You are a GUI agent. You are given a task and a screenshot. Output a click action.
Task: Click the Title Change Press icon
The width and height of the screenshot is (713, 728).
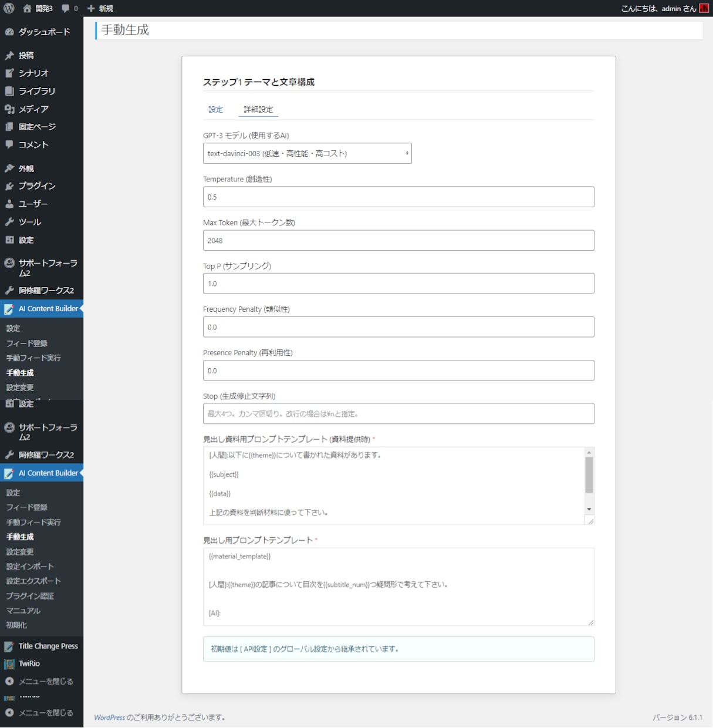coord(9,646)
